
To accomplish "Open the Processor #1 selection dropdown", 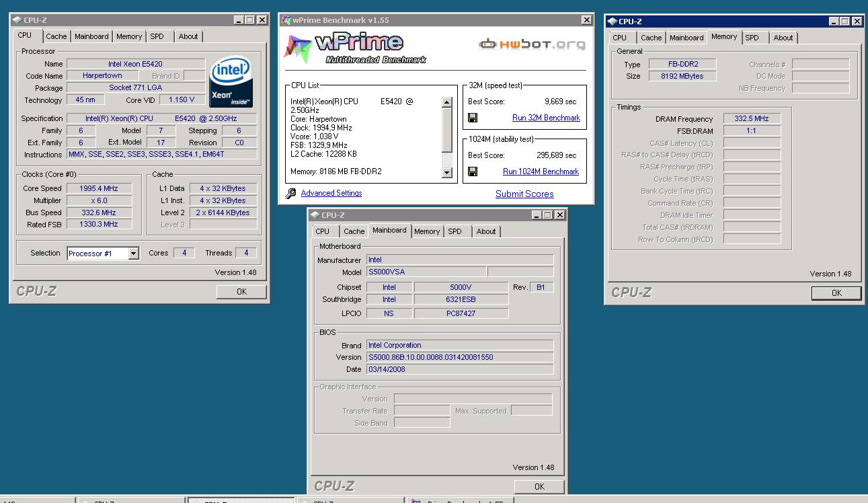I will [x=133, y=254].
